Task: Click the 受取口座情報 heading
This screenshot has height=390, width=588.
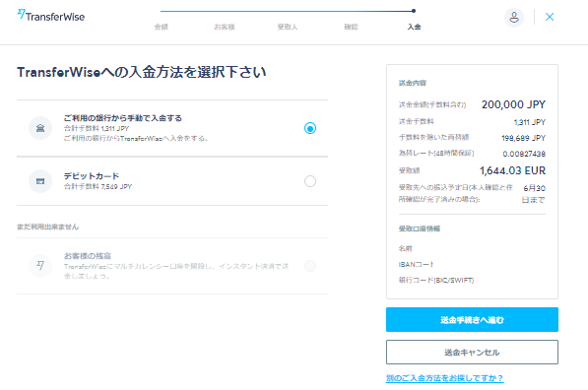Action: [x=420, y=228]
